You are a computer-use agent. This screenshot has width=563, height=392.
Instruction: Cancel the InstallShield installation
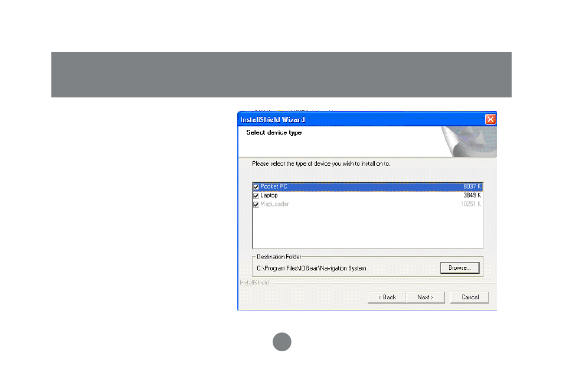click(470, 297)
